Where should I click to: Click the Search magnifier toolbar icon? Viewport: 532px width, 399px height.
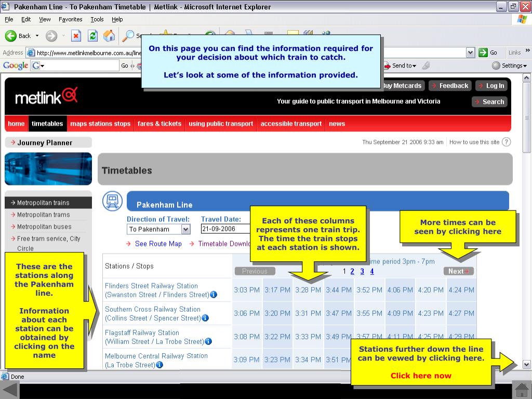[x=128, y=36]
